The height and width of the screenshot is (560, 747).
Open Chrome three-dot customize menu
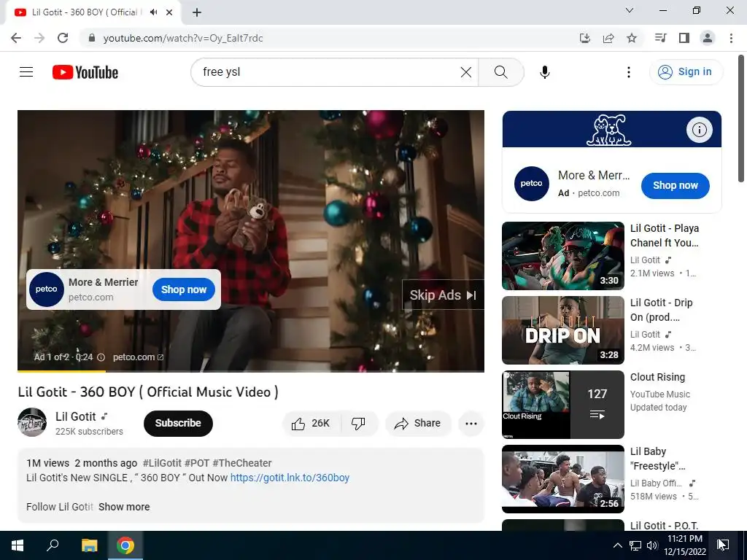click(731, 38)
